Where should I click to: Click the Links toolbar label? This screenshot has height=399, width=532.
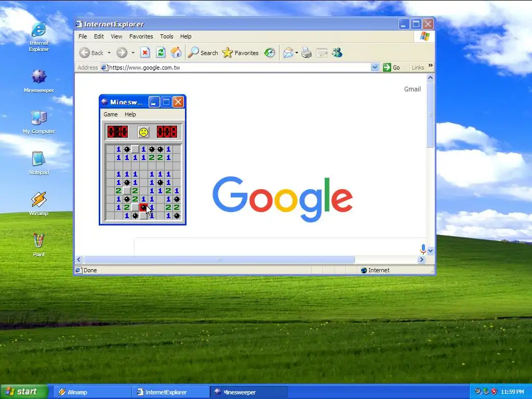418,68
